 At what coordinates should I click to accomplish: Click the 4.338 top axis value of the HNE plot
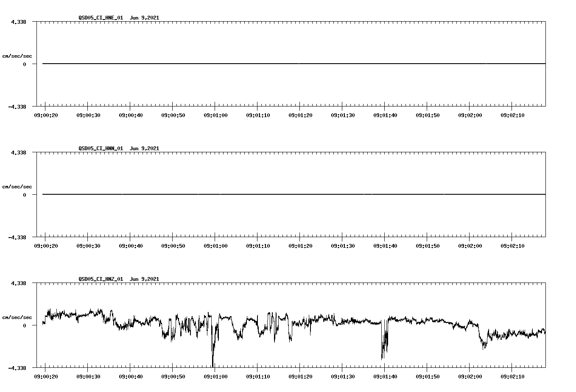click(19, 22)
